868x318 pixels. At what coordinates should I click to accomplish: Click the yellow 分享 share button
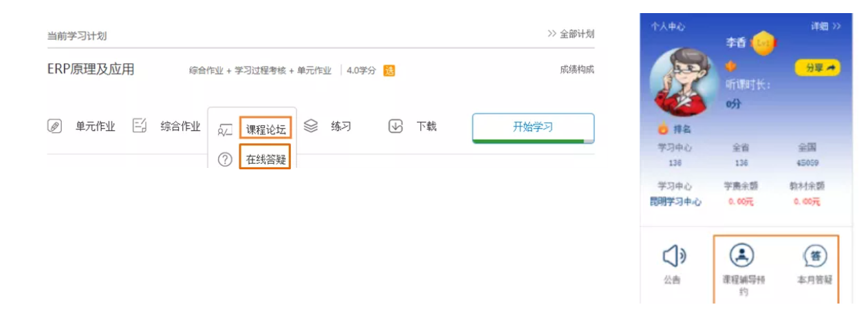tap(817, 67)
